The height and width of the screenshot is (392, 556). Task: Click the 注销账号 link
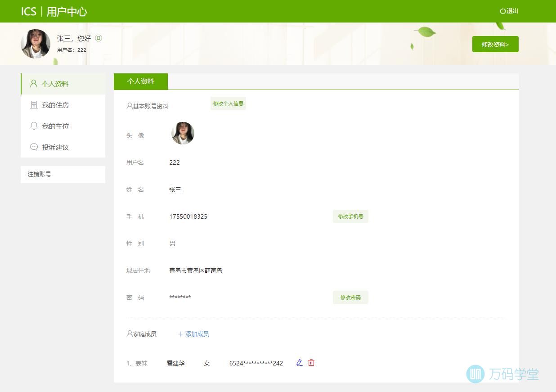click(40, 174)
